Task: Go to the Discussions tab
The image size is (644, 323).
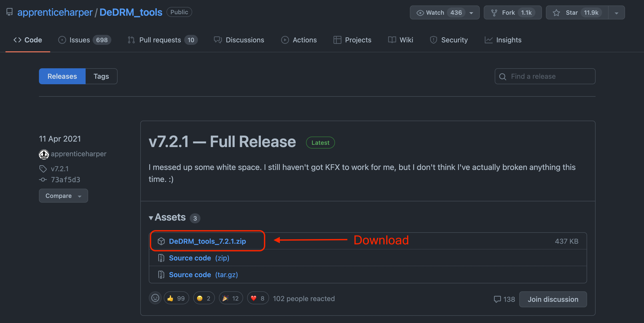Action: 239,40
